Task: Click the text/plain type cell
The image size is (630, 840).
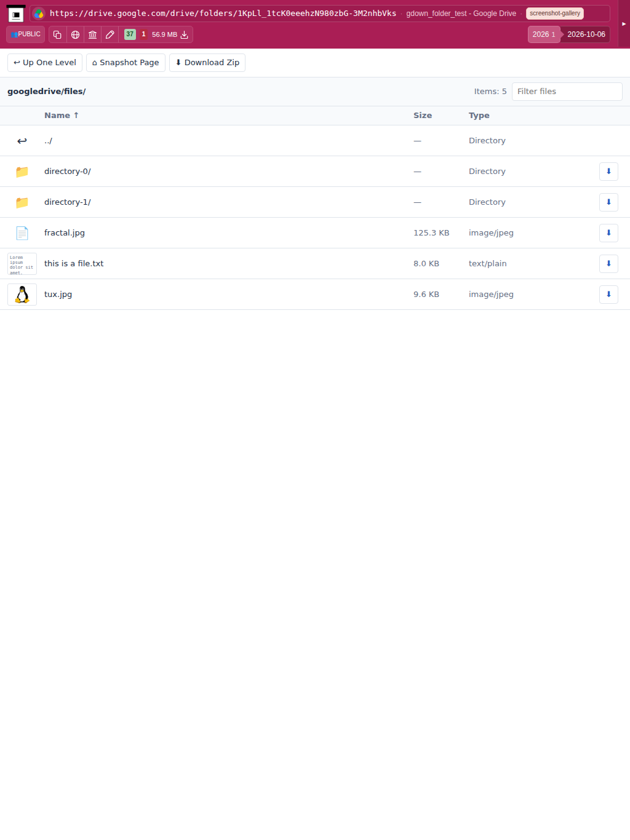Action: [488, 264]
